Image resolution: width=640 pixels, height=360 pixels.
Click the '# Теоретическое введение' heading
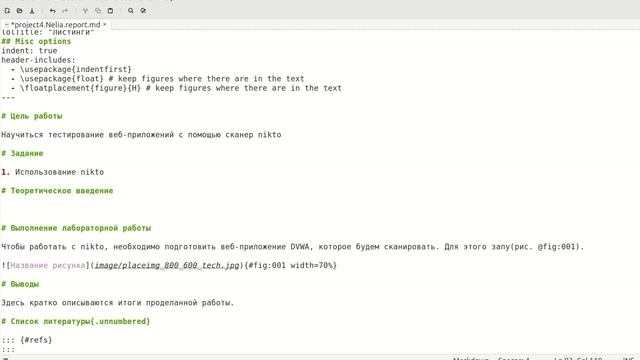pos(57,191)
